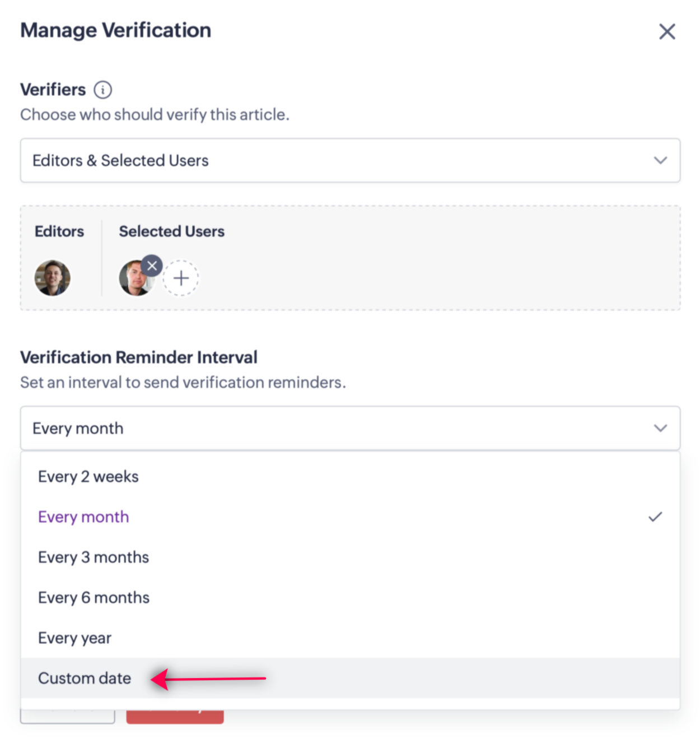Pick Every 6 months interval
This screenshot has height=748, width=700.
pos(350,597)
